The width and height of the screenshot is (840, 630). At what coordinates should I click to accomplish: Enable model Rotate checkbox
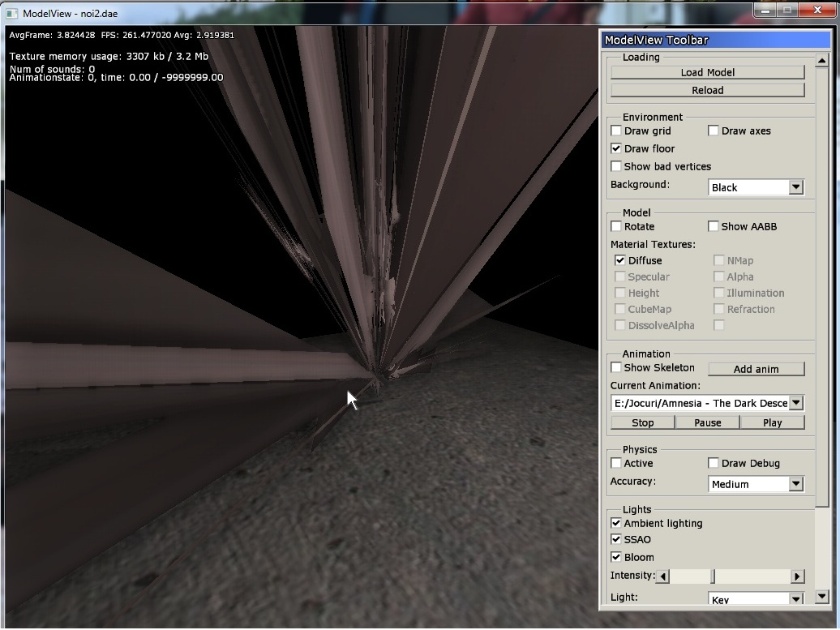coord(616,226)
